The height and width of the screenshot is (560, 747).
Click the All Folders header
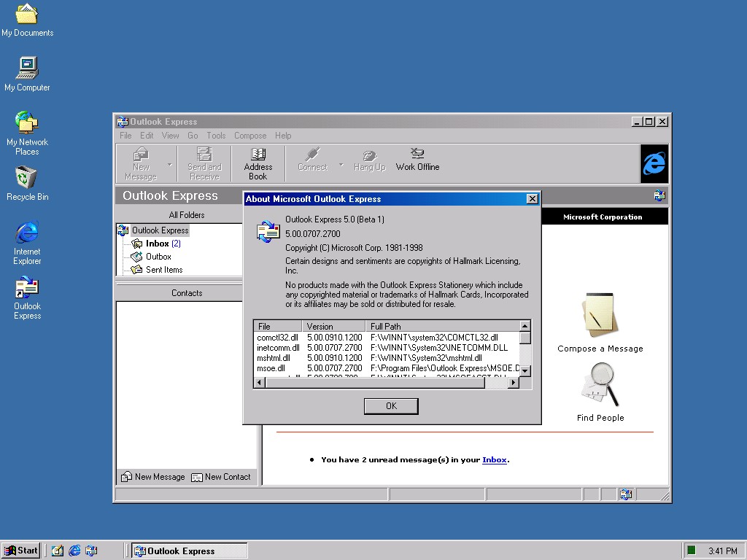pyautogui.click(x=186, y=215)
